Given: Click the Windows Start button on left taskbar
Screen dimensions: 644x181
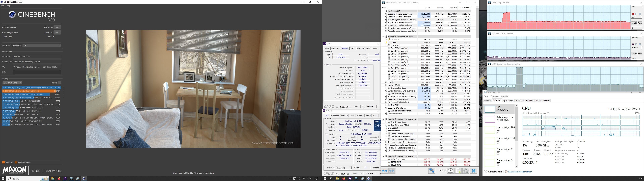Looking at the screenshot, I should tap(3, 178).
